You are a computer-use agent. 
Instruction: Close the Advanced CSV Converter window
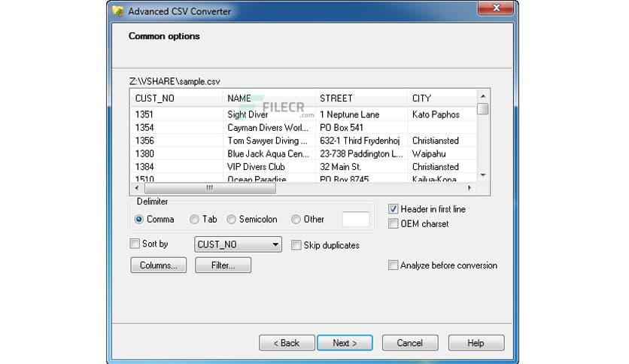point(496,8)
